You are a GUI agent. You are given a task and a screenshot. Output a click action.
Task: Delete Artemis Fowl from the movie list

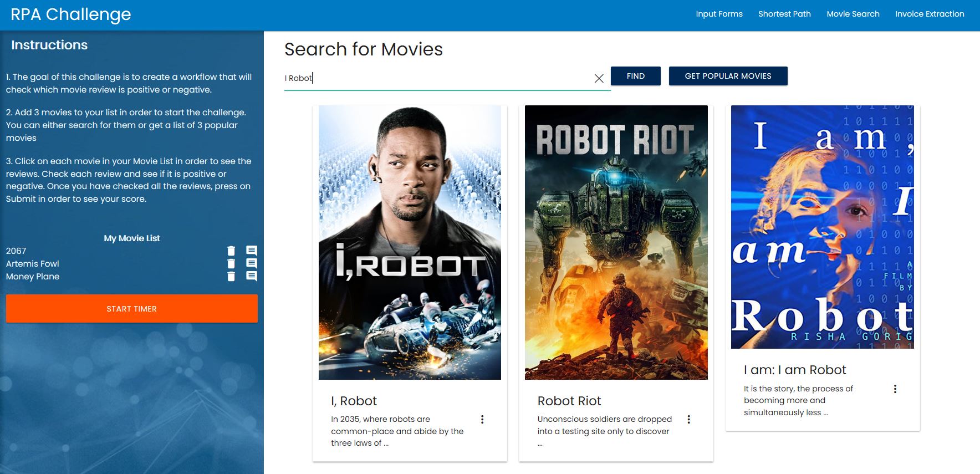pyautogui.click(x=231, y=264)
